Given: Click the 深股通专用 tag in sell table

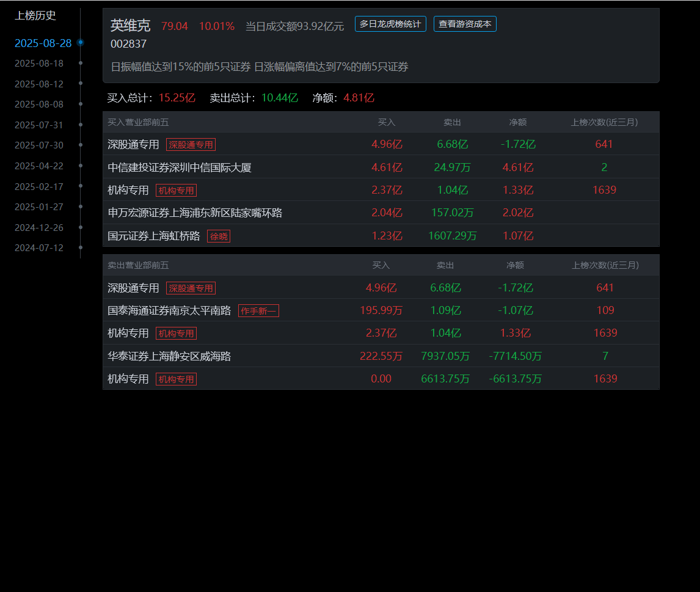Looking at the screenshot, I should [191, 288].
